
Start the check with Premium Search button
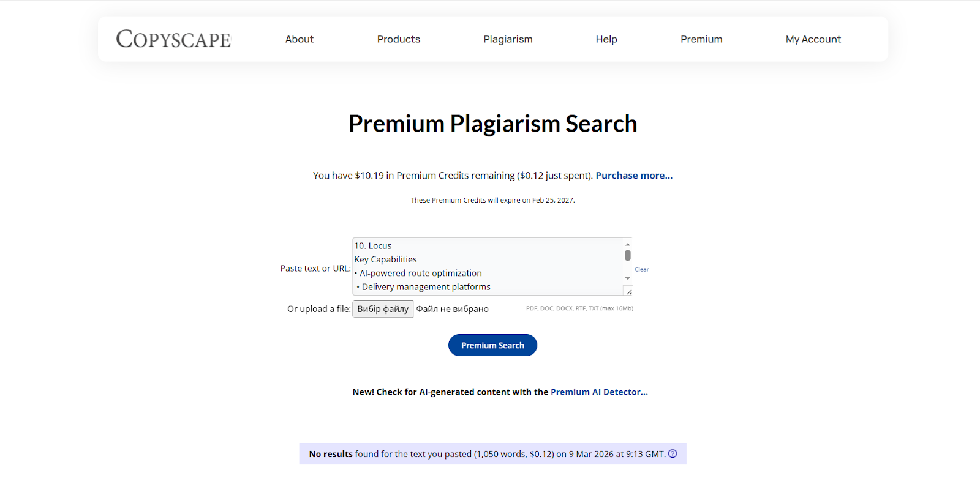coord(492,345)
